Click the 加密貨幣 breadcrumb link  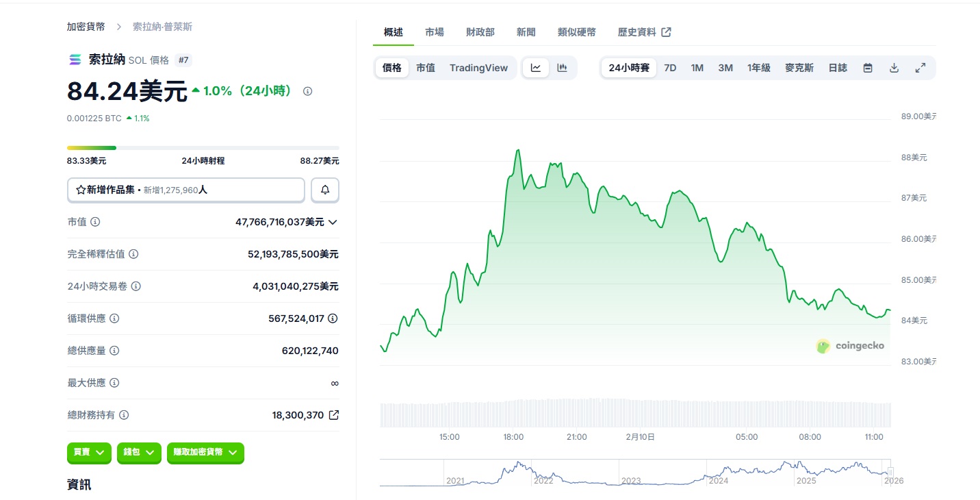click(x=86, y=27)
